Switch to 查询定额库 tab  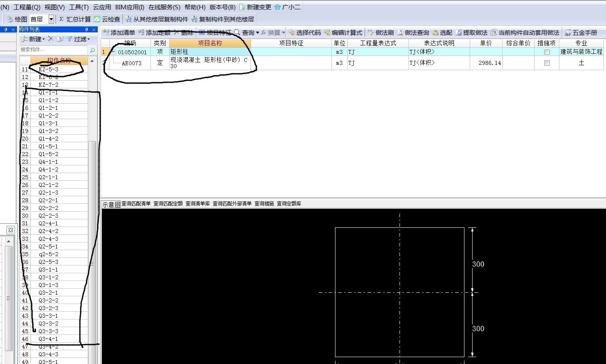[x=289, y=204]
